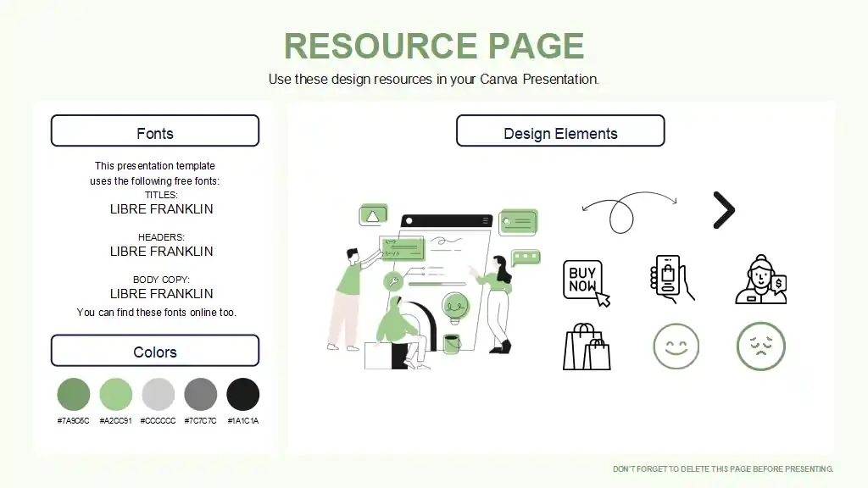Viewport: 868px width, 488px height.
Task: Select LIBRE FRANKLIN under TITLES
Action: 161,209
